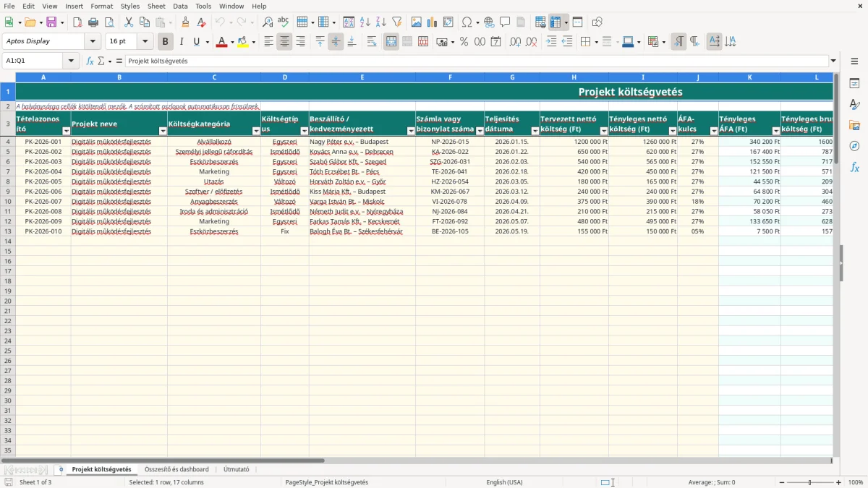Apply the blue Background Color swatch
Image resolution: width=868 pixels, height=488 pixels.
point(628,42)
